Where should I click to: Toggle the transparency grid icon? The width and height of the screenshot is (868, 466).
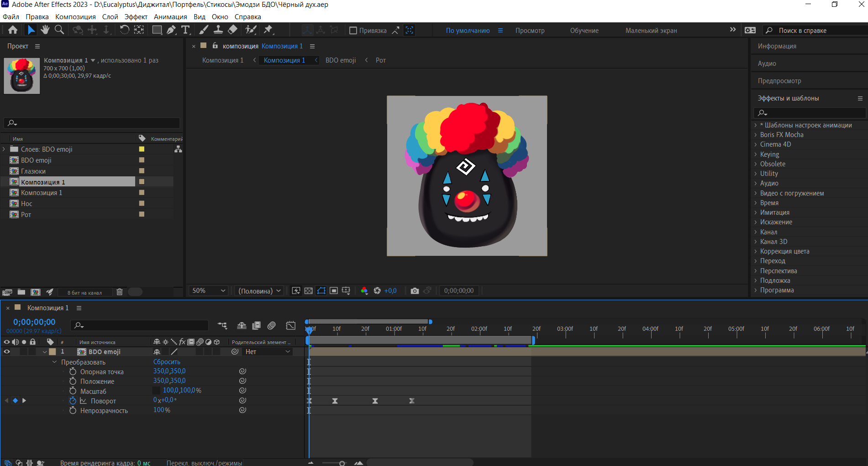tap(309, 291)
